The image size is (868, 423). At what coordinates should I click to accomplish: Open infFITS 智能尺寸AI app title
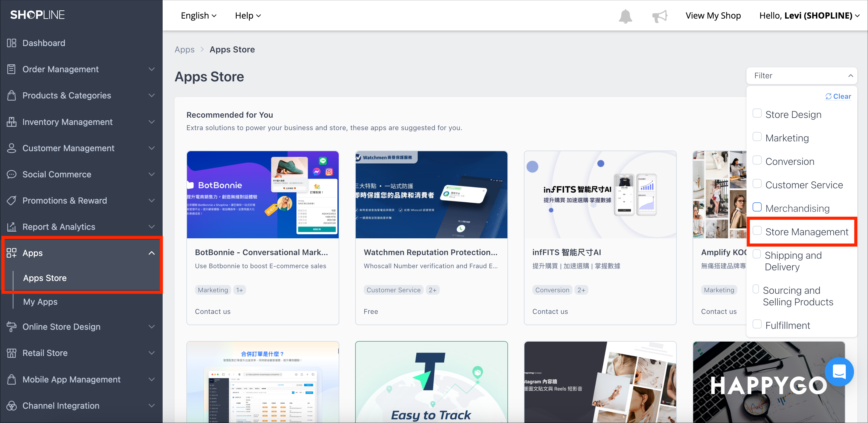(x=566, y=252)
